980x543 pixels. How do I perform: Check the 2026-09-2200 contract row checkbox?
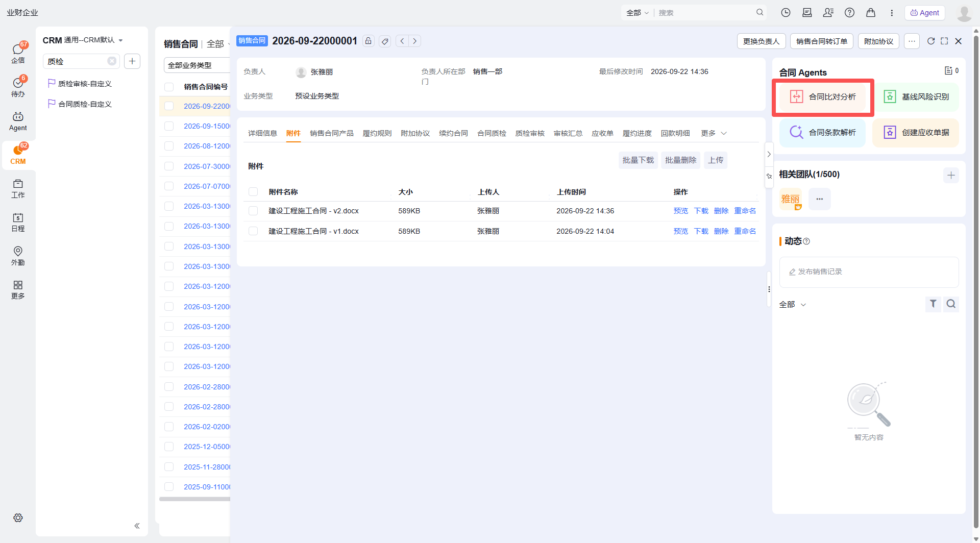(x=169, y=106)
